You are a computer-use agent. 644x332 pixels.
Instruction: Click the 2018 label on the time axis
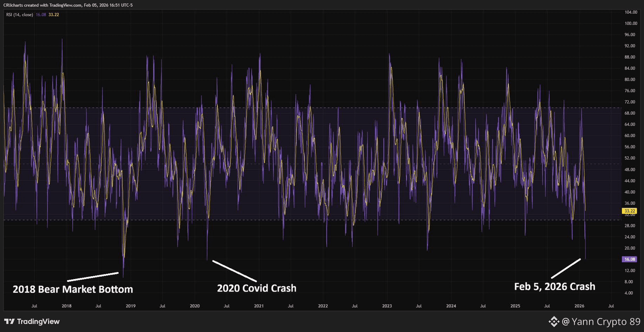tap(67, 306)
